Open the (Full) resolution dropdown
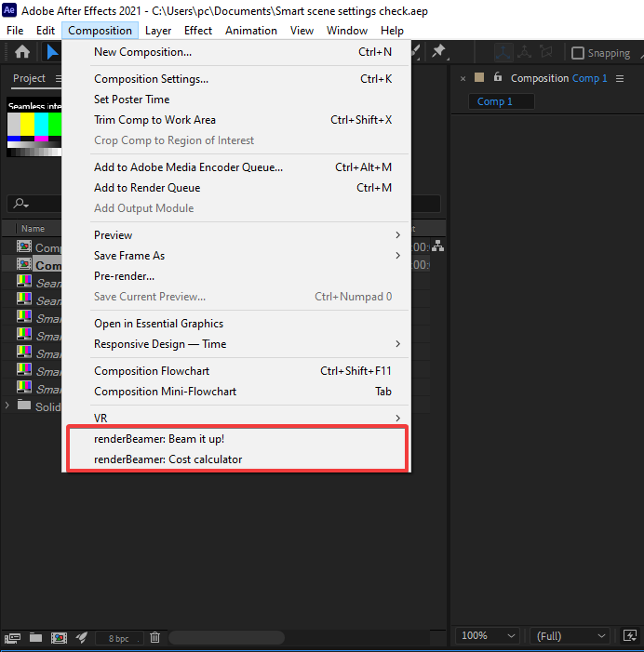 pyautogui.click(x=570, y=636)
